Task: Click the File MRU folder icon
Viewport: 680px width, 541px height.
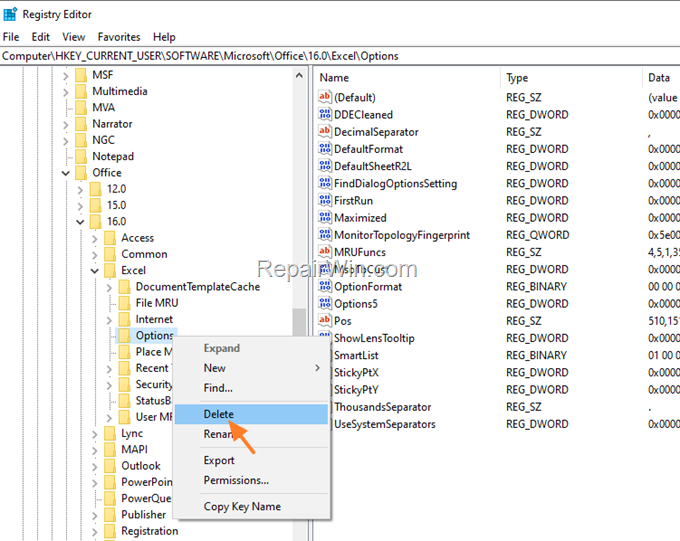Action: tap(124, 303)
